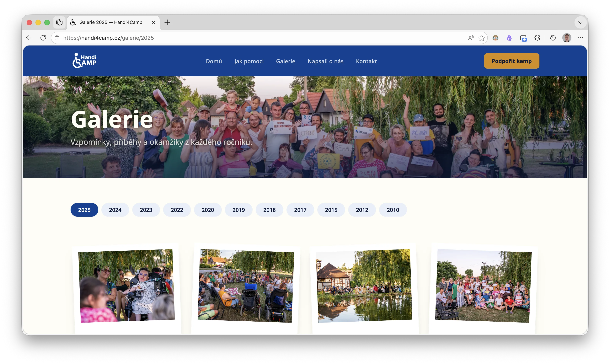
Task: Open the photo of the pond and timbered house
Action: click(x=364, y=286)
